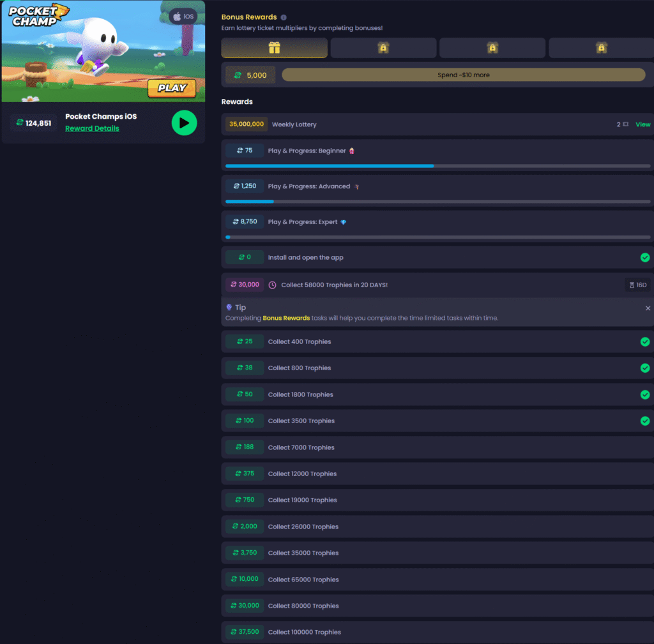This screenshot has width=654, height=644.
Task: Click the Collect 7000 Trophies row
Action: tap(437, 447)
